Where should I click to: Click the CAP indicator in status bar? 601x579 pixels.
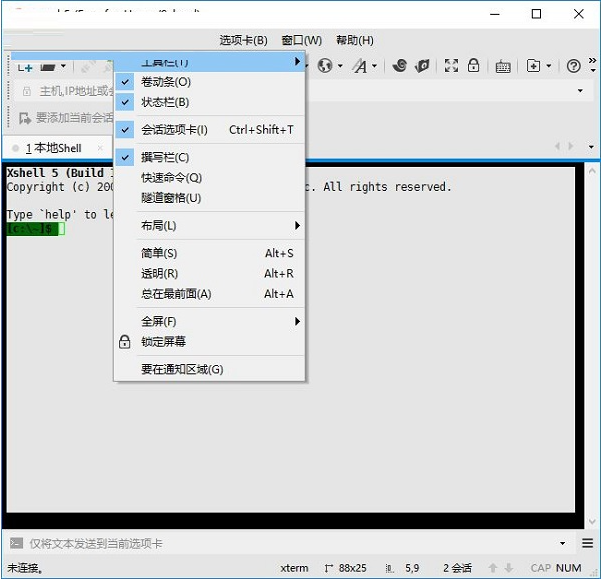coord(541,568)
